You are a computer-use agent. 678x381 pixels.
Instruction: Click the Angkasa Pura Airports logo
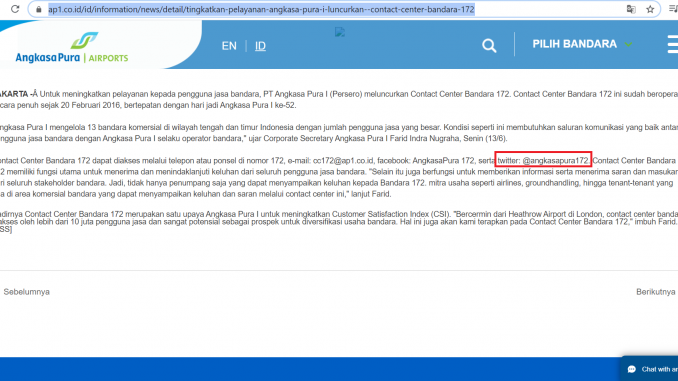(x=72, y=47)
